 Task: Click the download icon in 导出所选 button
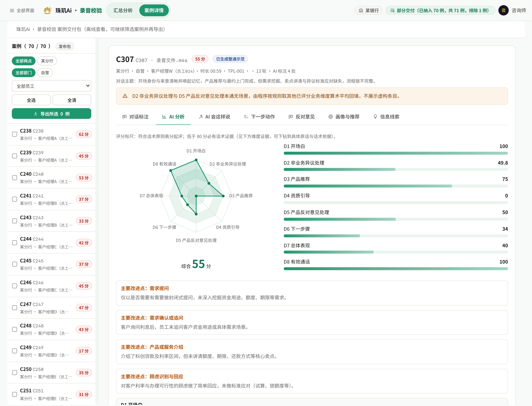point(36,113)
